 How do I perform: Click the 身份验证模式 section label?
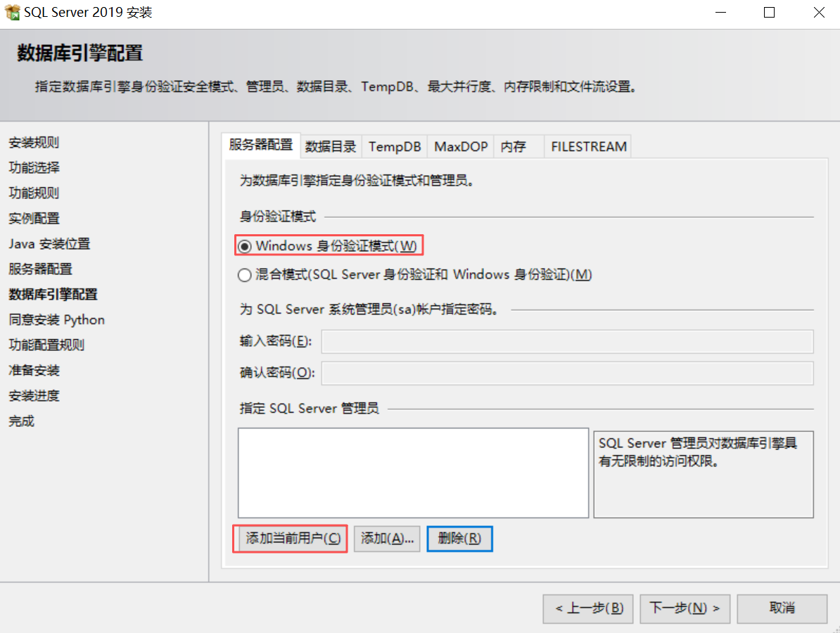(x=277, y=217)
